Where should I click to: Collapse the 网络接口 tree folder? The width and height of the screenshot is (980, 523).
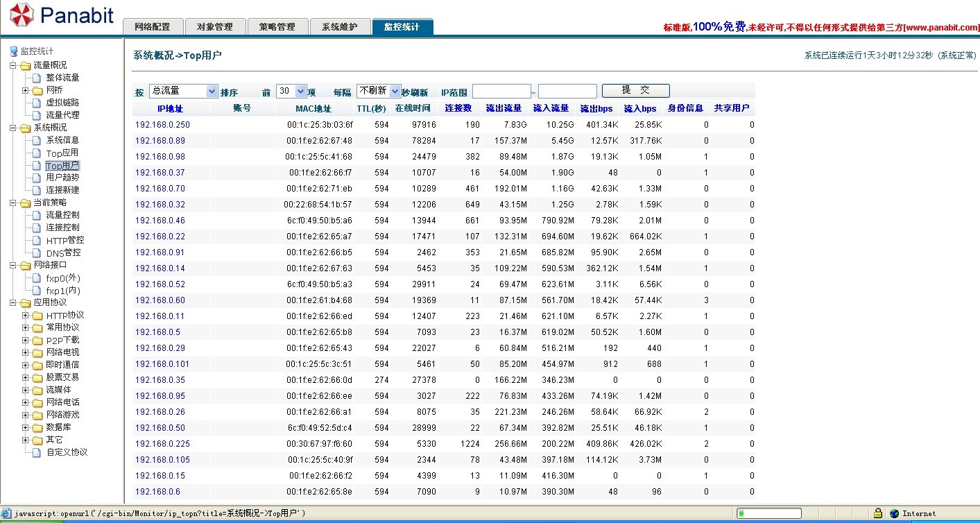(13, 265)
